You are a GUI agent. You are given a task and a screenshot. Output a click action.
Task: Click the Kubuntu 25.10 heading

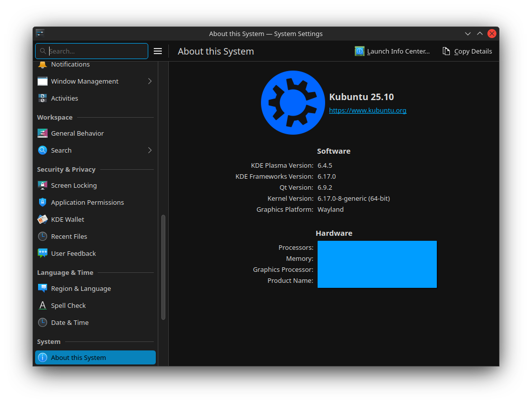point(361,97)
